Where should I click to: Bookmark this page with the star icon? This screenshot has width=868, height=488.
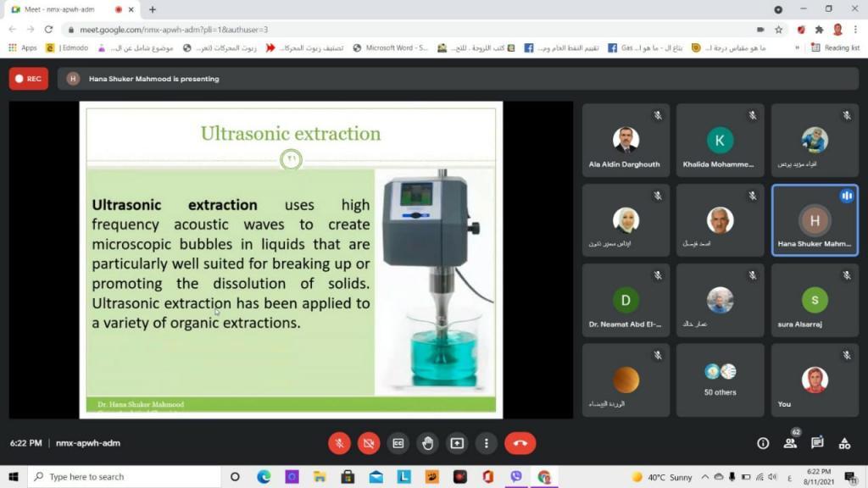[x=778, y=29]
